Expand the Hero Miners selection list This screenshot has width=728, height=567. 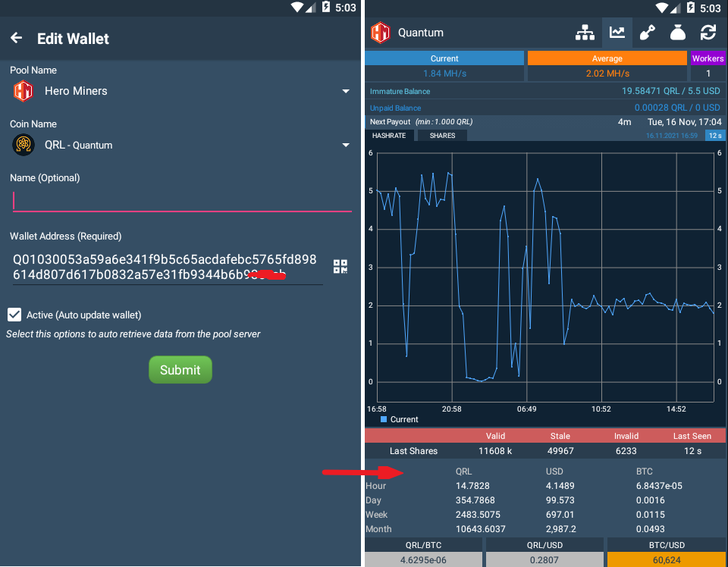(x=346, y=91)
